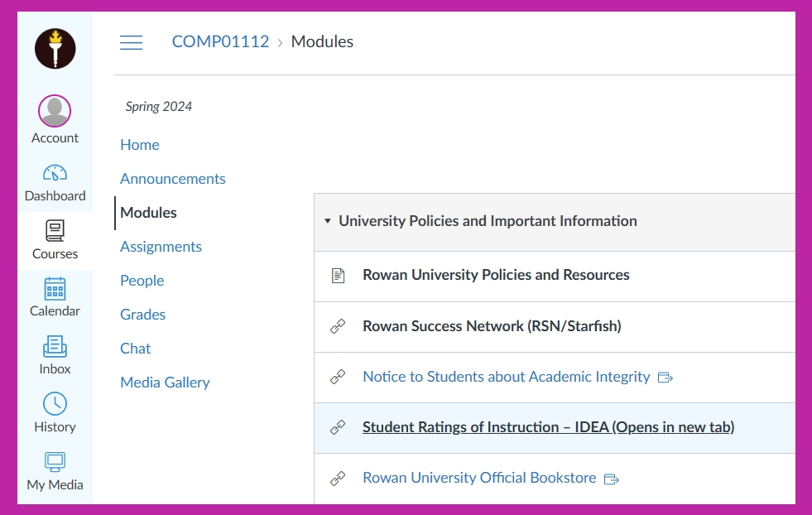Go to Dashboard via speedometer icon
812x515 pixels.
(x=55, y=174)
